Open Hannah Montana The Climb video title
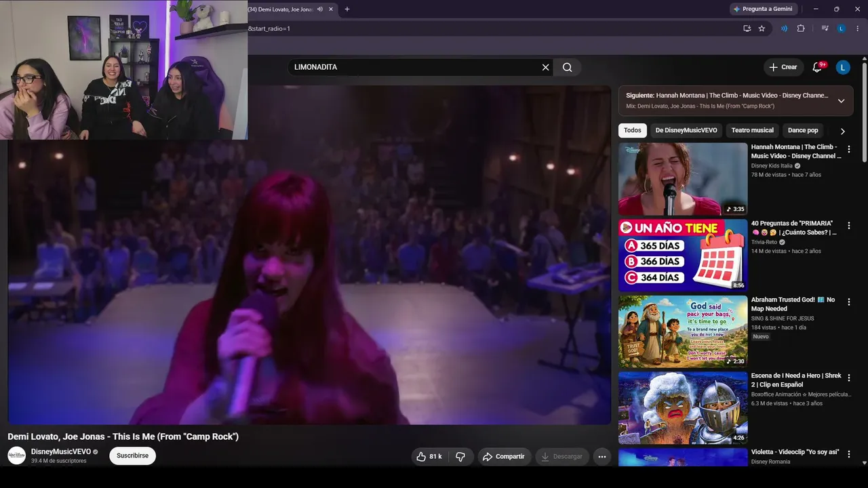The image size is (868, 488). [x=796, y=151]
